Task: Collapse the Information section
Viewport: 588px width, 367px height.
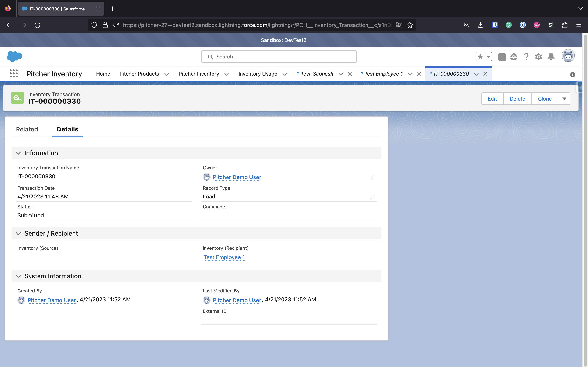Action: pos(18,153)
